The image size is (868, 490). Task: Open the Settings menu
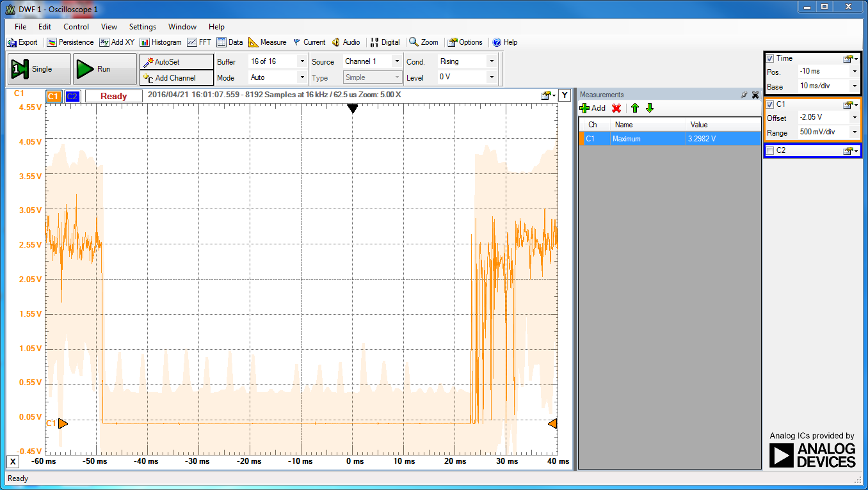142,26
